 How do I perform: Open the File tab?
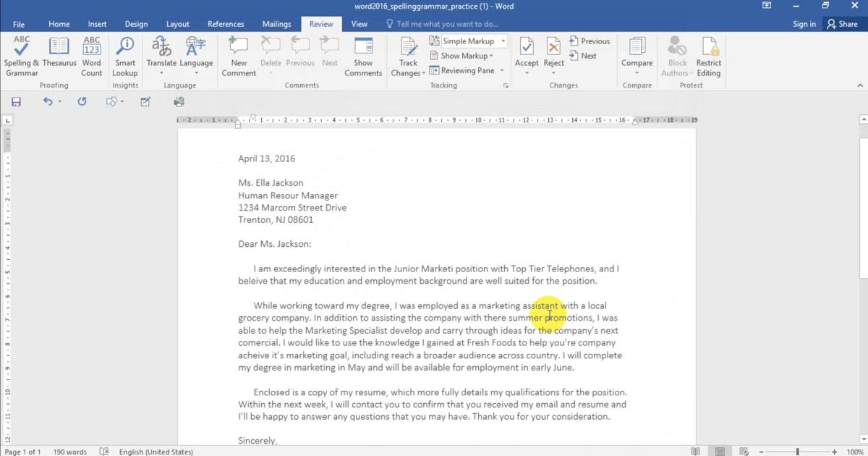19,24
